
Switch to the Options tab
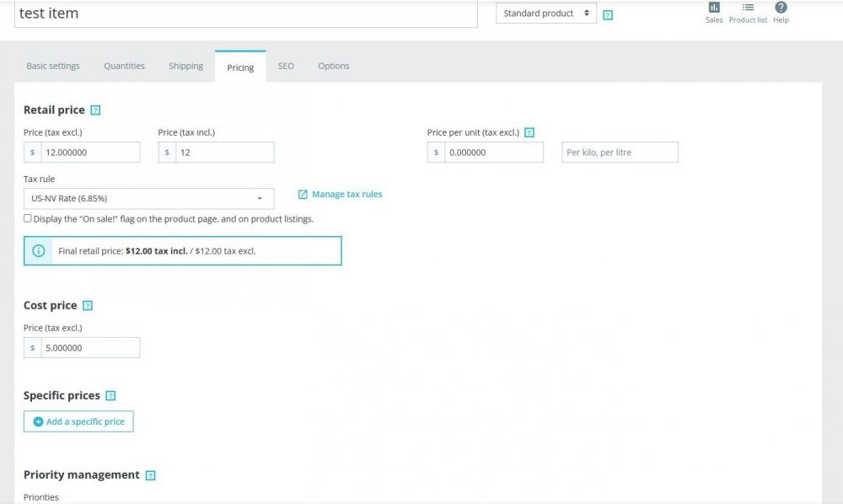pos(333,66)
